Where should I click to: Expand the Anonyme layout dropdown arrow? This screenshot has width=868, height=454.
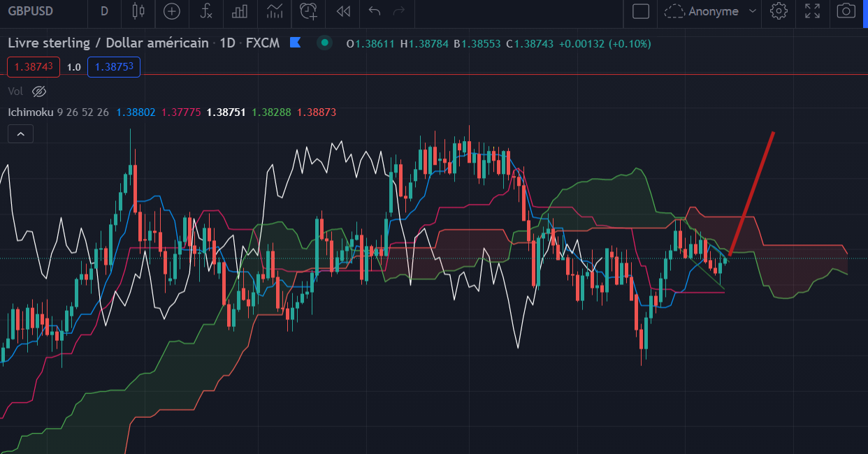coord(752,11)
